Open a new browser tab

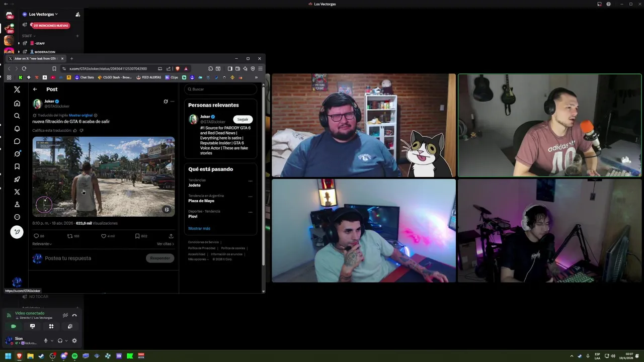[x=71, y=58]
